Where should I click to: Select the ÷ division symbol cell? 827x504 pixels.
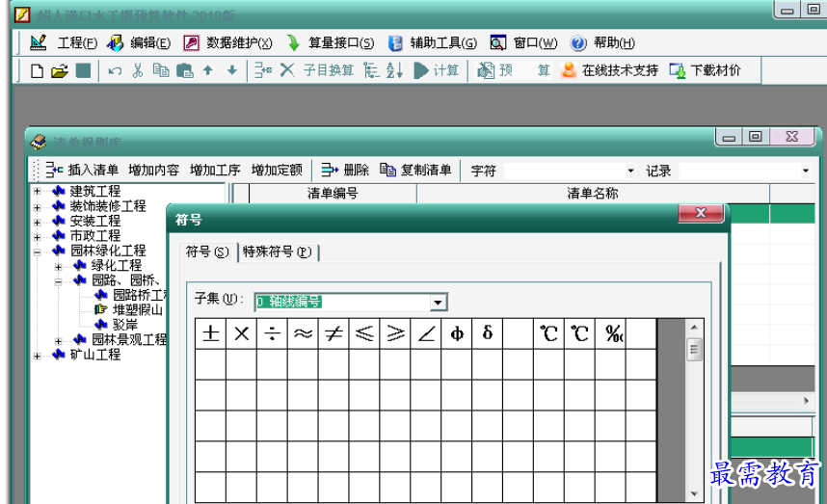point(272,333)
